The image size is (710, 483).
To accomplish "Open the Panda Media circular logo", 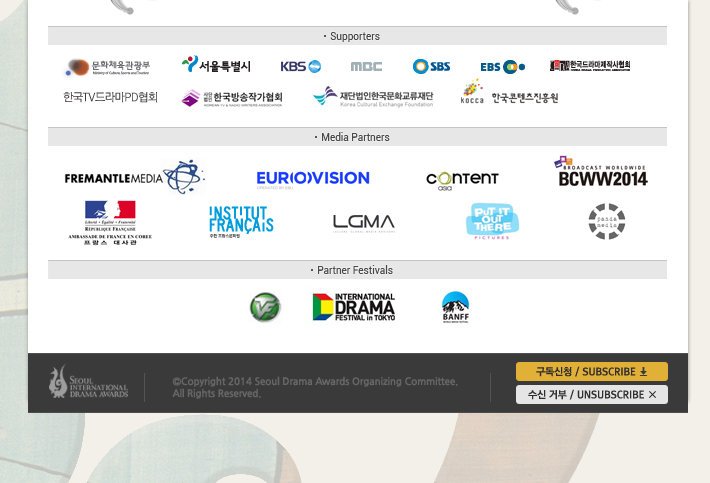I will pyautogui.click(x=607, y=221).
